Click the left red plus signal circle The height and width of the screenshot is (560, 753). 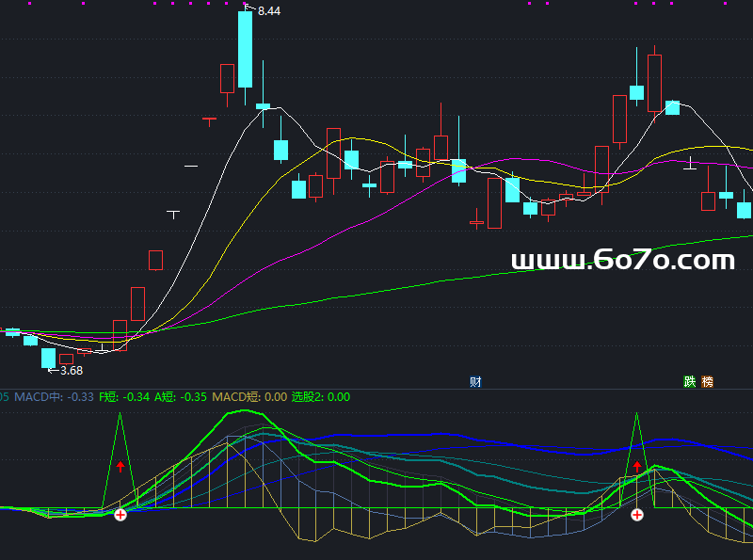tap(120, 515)
